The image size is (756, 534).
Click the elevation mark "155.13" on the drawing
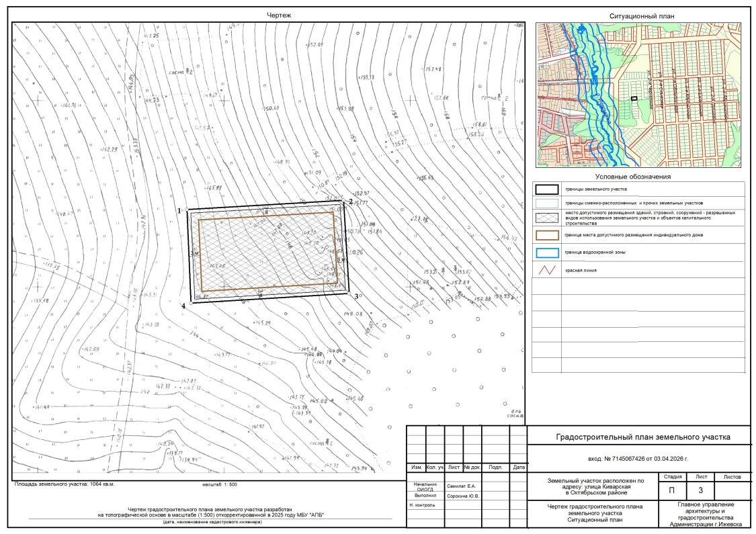(x=366, y=77)
